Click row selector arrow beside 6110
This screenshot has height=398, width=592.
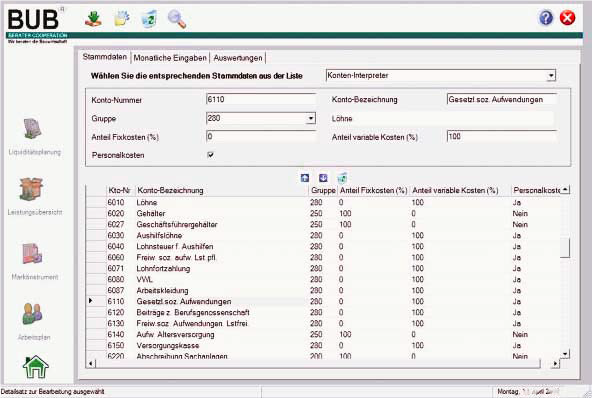pos(91,301)
